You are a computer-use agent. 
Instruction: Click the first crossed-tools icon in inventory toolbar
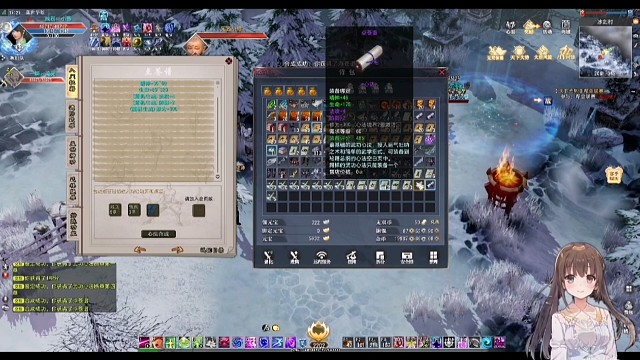(268, 257)
